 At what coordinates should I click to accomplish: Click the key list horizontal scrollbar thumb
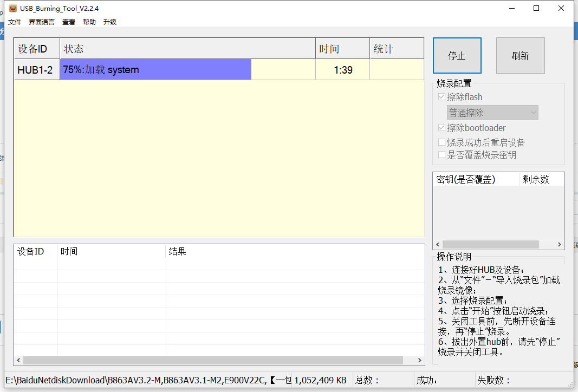(491, 244)
